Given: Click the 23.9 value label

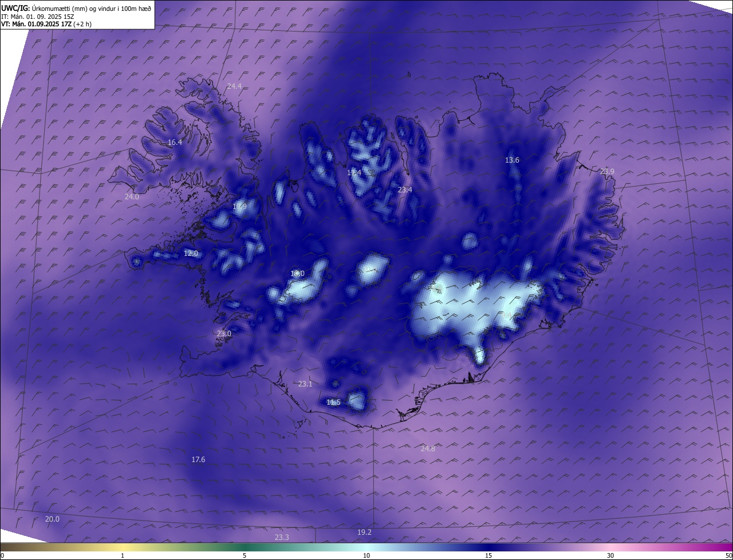Looking at the screenshot, I should point(607,172).
